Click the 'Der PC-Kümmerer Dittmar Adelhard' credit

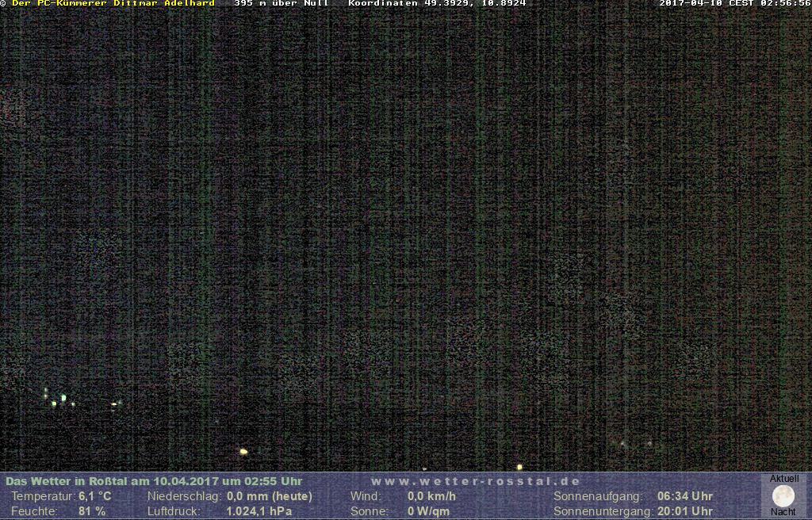pyautogui.click(x=113, y=3)
